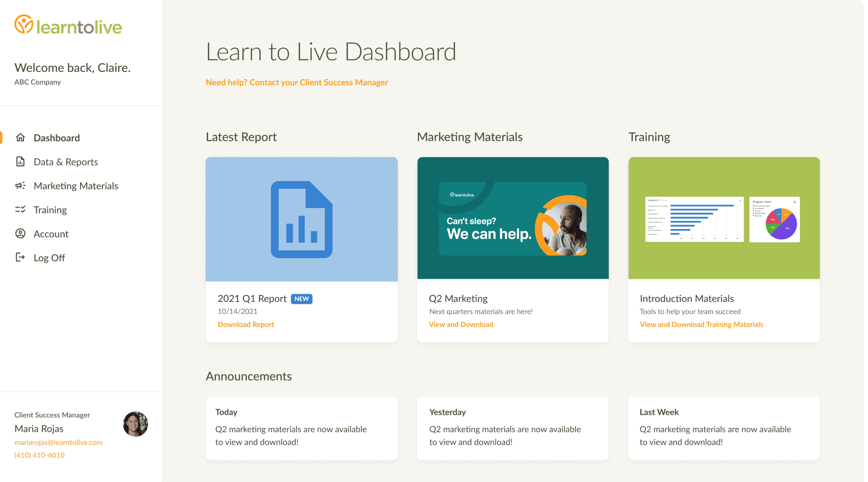868x482 pixels.
Task: Go to Marketing Materials in the sidebar
Action: coord(76,186)
